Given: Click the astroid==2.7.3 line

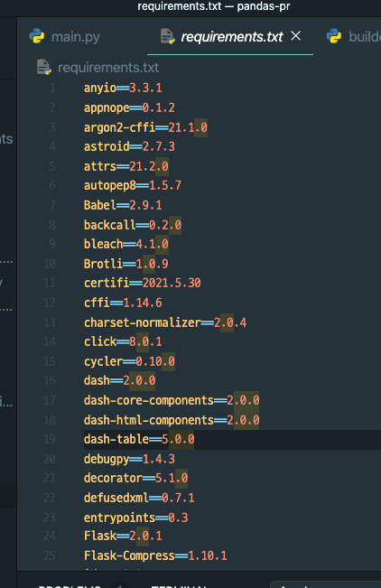Looking at the screenshot, I should (x=129, y=146).
